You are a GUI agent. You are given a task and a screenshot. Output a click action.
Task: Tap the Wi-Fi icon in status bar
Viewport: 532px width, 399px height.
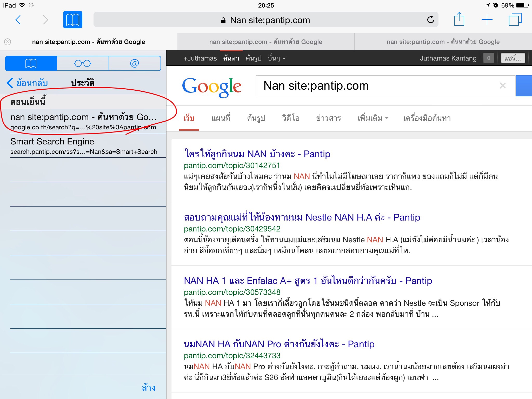tap(22, 5)
